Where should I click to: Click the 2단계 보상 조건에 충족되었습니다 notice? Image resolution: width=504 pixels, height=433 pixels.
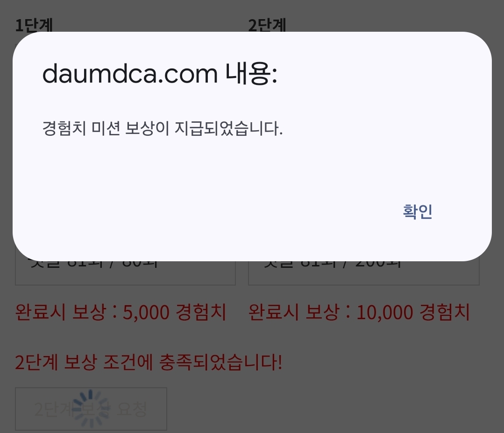[x=149, y=363]
